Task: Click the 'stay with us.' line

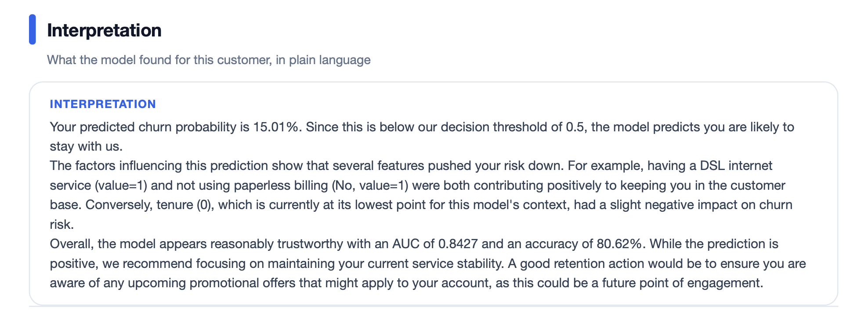Action: click(86, 146)
